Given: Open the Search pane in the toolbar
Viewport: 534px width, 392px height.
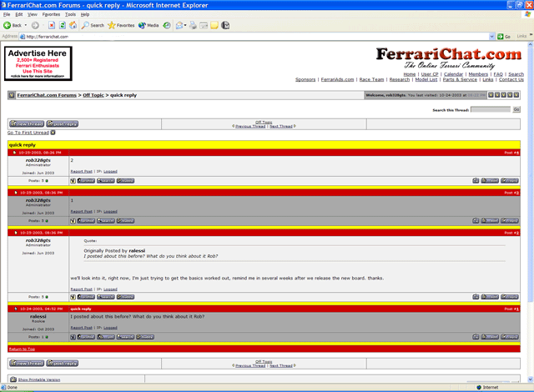Looking at the screenshot, I should [x=93, y=25].
